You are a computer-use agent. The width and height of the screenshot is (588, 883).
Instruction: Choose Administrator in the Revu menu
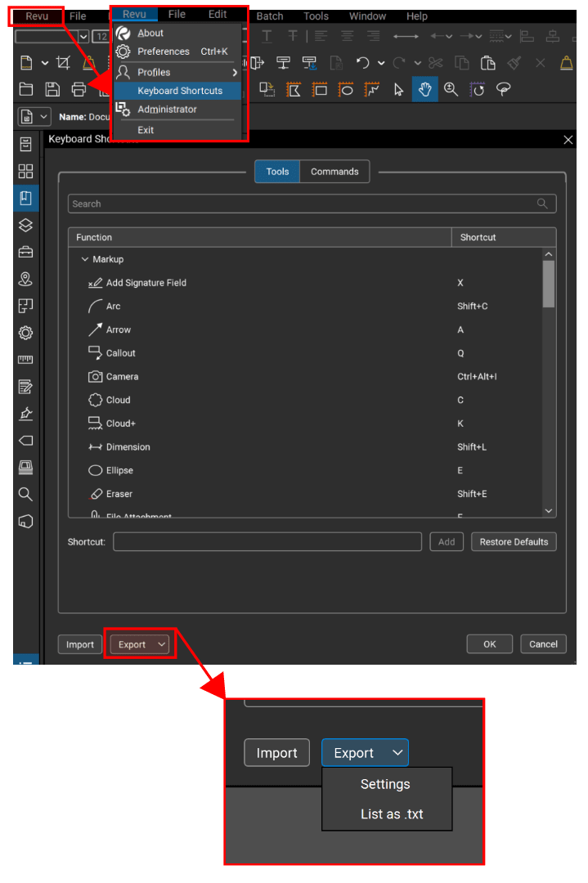point(177,110)
